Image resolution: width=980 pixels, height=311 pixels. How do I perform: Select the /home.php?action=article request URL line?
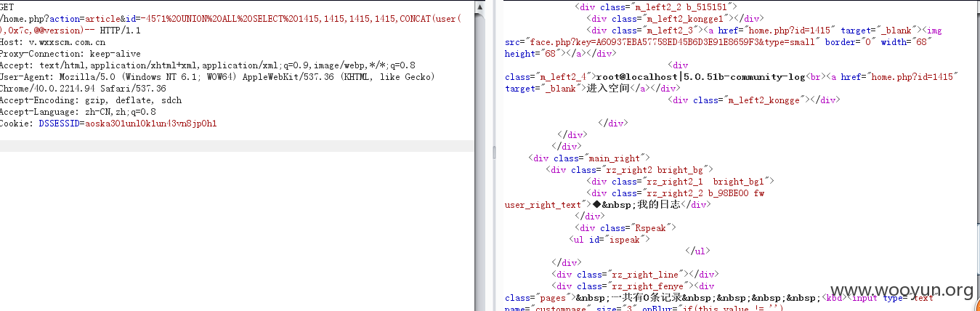click(x=230, y=18)
